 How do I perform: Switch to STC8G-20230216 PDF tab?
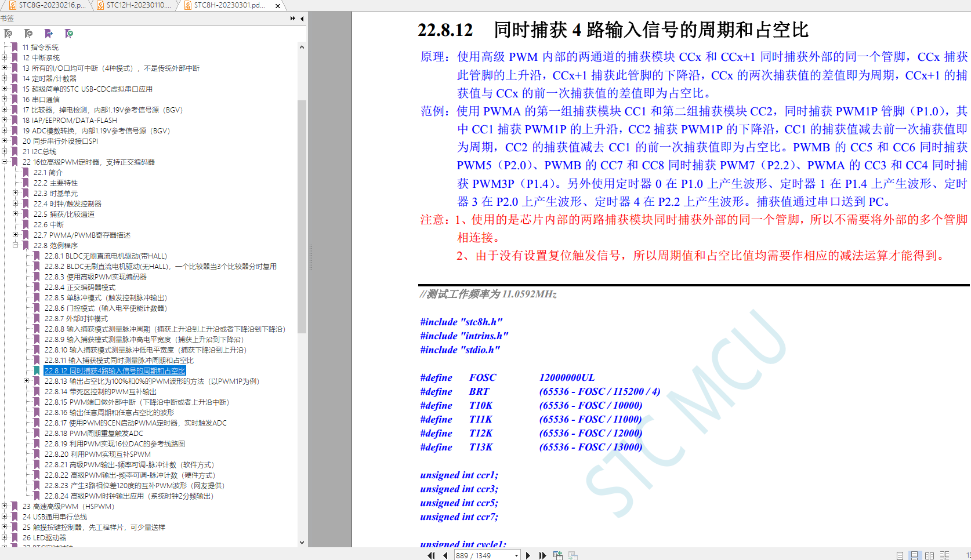click(47, 5)
